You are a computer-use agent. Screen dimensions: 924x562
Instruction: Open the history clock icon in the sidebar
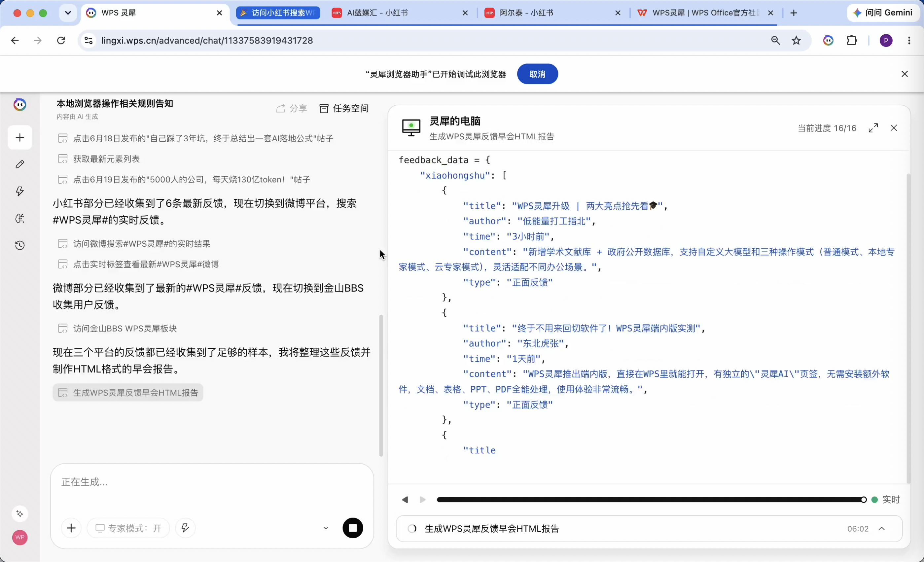click(x=20, y=245)
